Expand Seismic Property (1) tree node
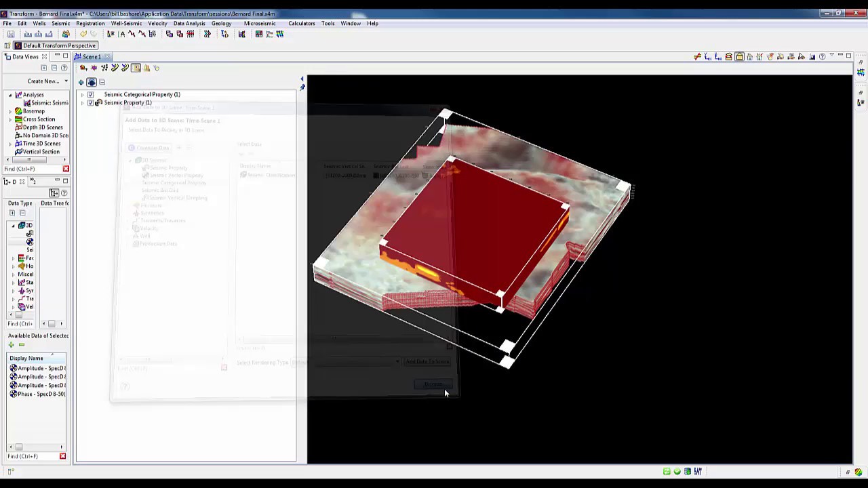 click(x=82, y=103)
